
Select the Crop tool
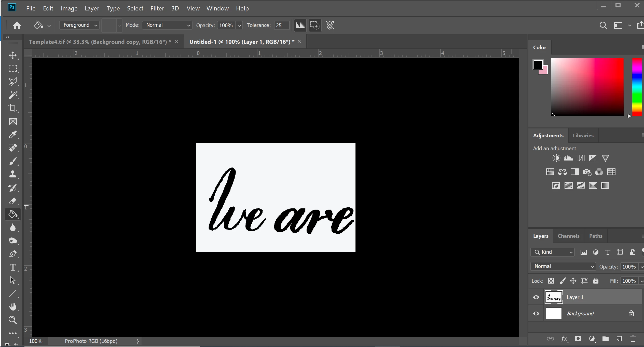coord(13,108)
